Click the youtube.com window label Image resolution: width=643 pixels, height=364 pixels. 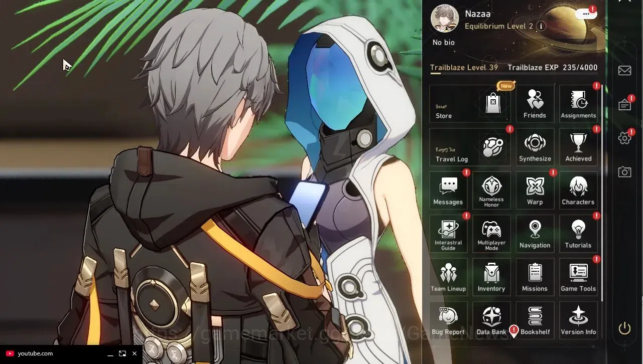[x=35, y=353]
